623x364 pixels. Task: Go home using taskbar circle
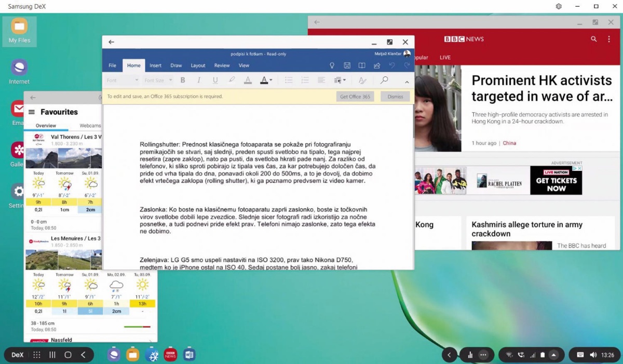67,355
